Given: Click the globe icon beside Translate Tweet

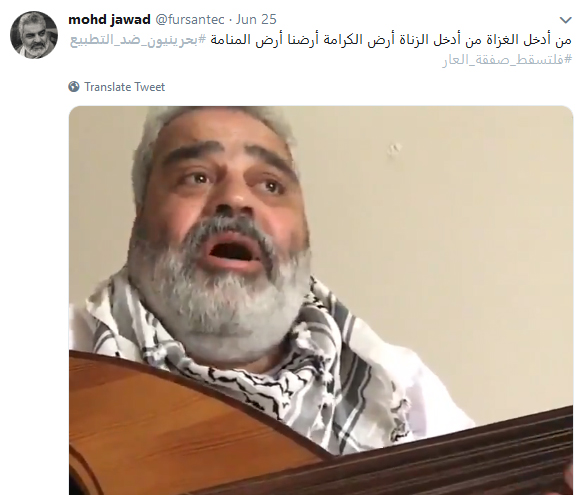Looking at the screenshot, I should (74, 87).
